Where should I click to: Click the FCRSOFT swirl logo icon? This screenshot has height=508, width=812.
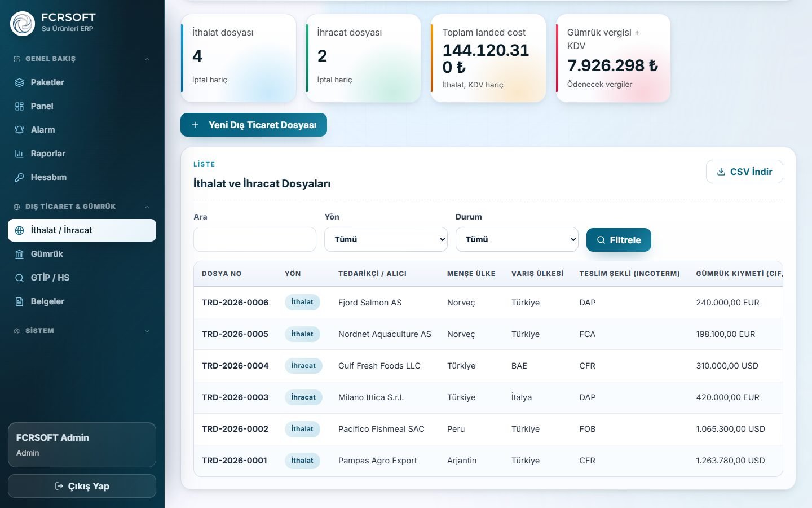pyautogui.click(x=23, y=24)
